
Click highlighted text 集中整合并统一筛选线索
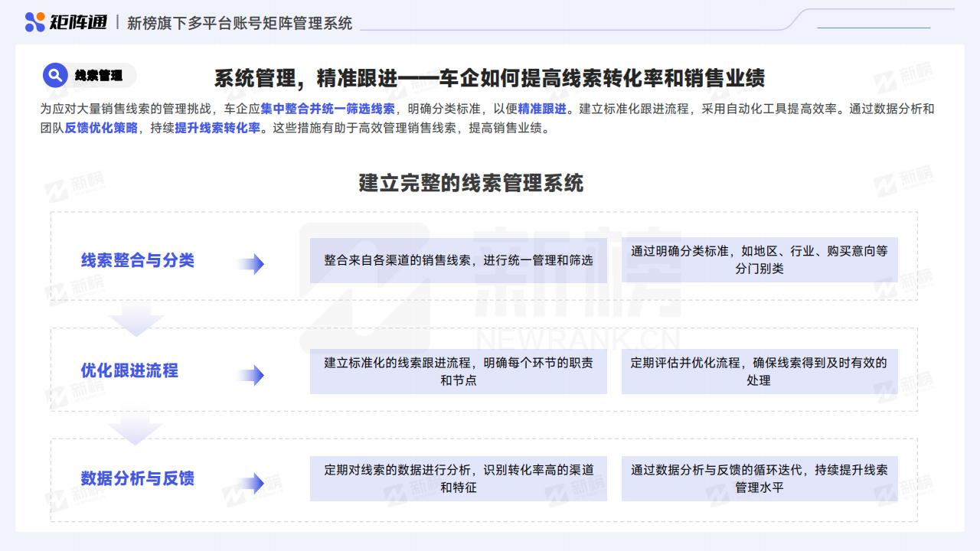(328, 109)
